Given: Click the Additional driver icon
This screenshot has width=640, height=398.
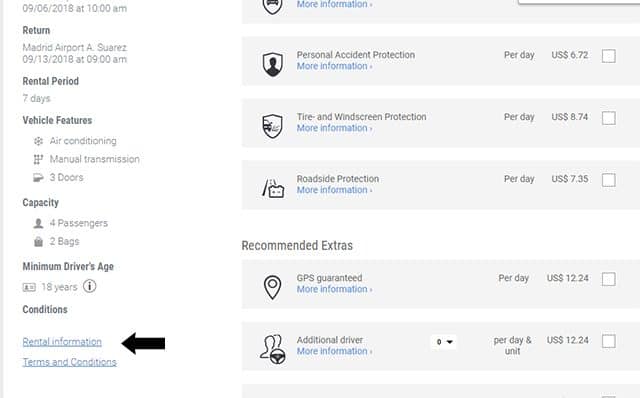Looking at the screenshot, I should 273,349.
